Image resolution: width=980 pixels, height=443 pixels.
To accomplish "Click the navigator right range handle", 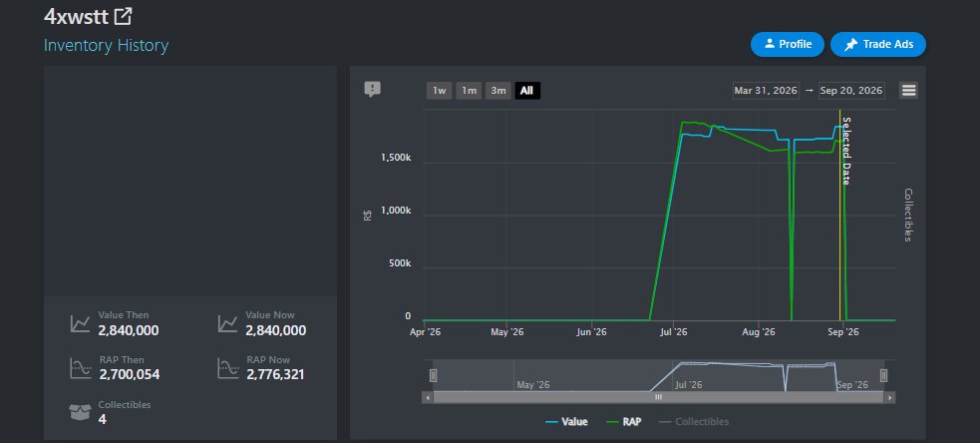I will click(883, 375).
